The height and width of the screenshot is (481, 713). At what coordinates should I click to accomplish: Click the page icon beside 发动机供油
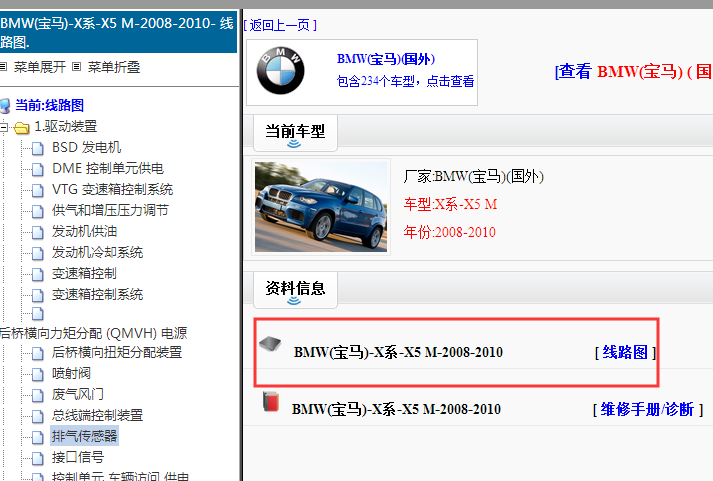[x=38, y=232]
